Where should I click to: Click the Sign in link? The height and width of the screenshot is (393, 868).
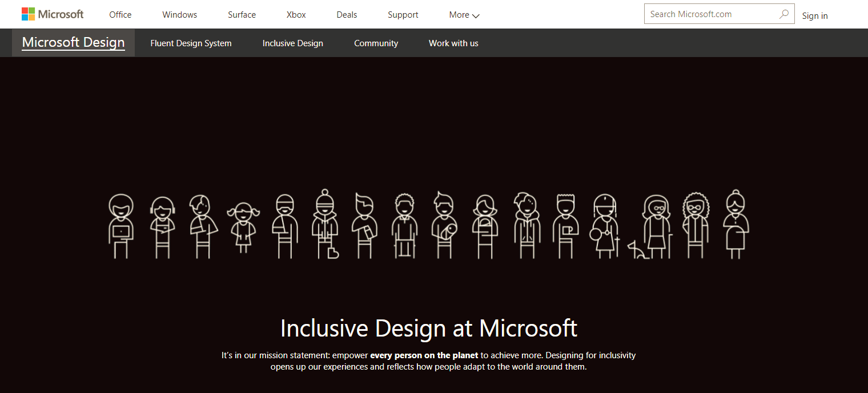tap(815, 16)
